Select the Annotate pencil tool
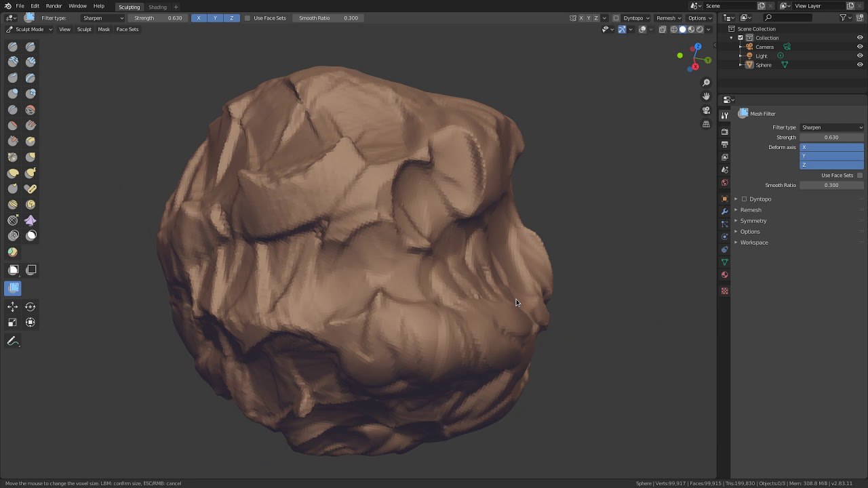This screenshot has width=868, height=488. point(13,342)
